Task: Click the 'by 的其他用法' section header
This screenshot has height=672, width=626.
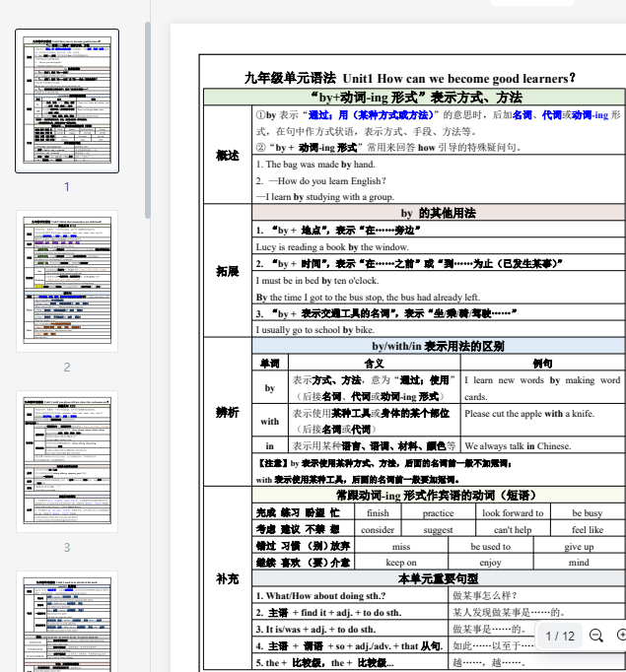Action: (x=438, y=213)
